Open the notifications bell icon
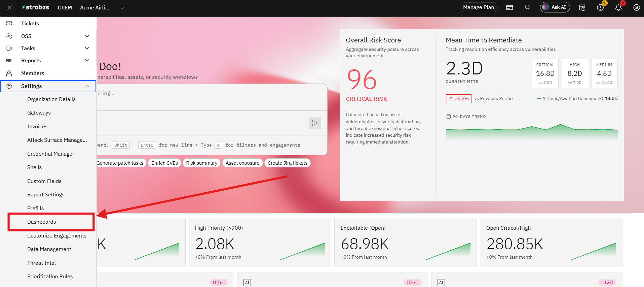 (x=618, y=7)
